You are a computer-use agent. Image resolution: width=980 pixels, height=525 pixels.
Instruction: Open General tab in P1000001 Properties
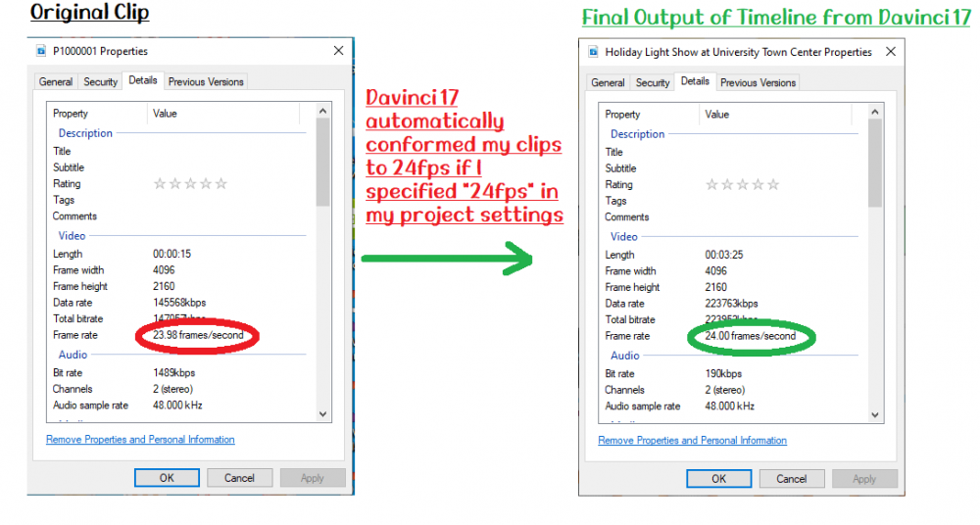56,82
